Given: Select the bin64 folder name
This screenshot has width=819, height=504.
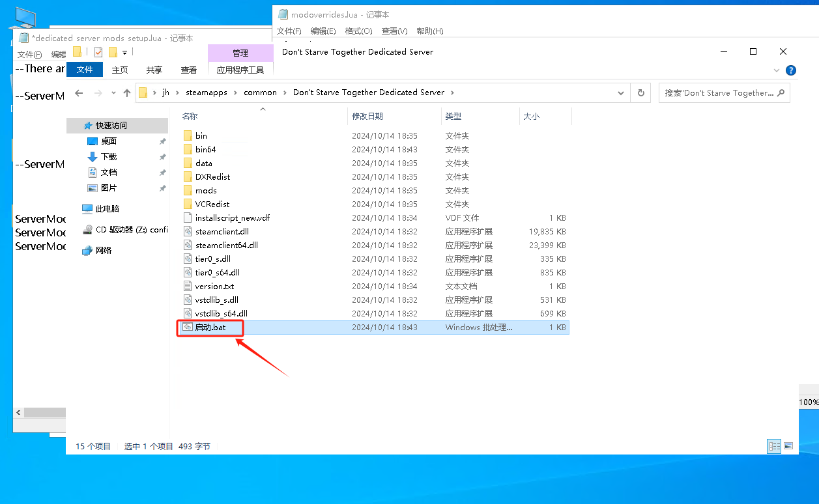Looking at the screenshot, I should click(206, 150).
